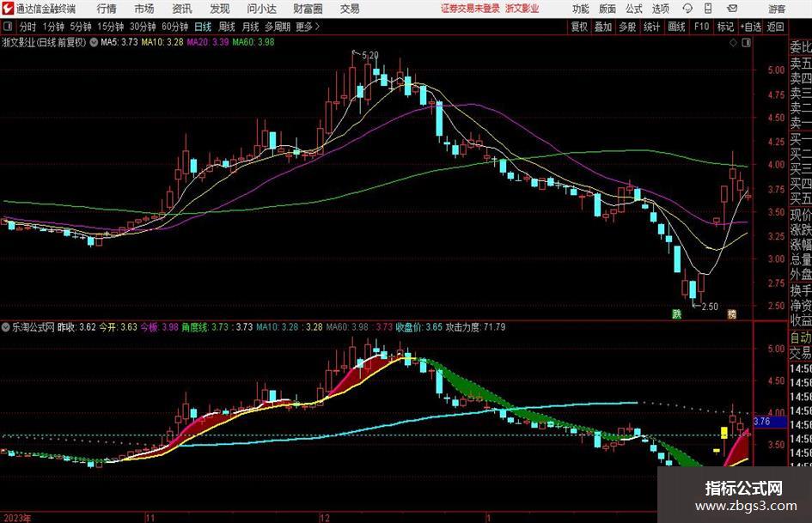Open the 资讯 menu
812x523 pixels.
click(x=182, y=9)
